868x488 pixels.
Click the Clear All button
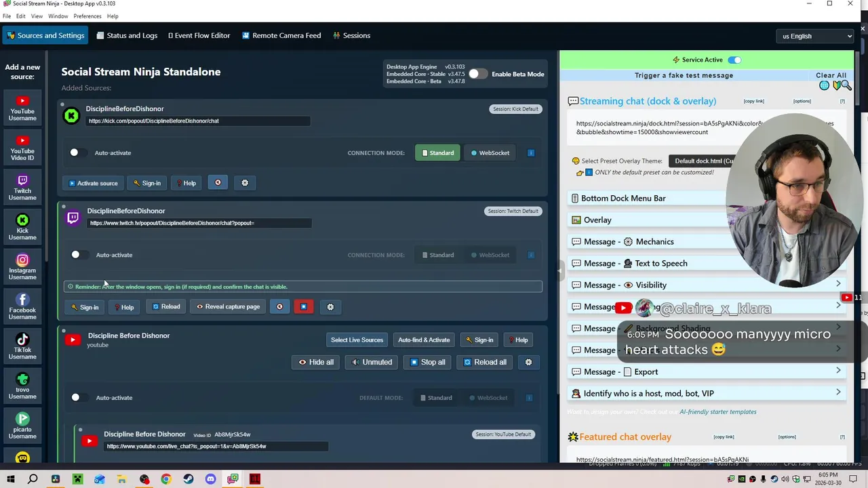[831, 75]
